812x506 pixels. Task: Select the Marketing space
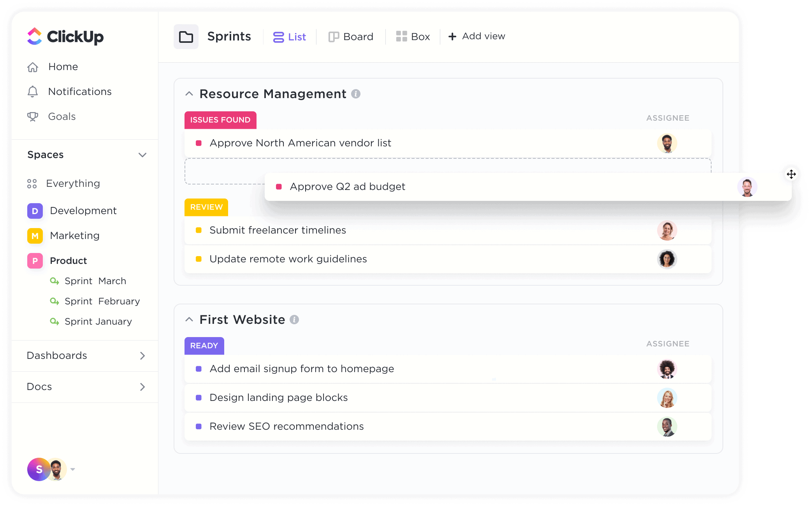pos(74,235)
